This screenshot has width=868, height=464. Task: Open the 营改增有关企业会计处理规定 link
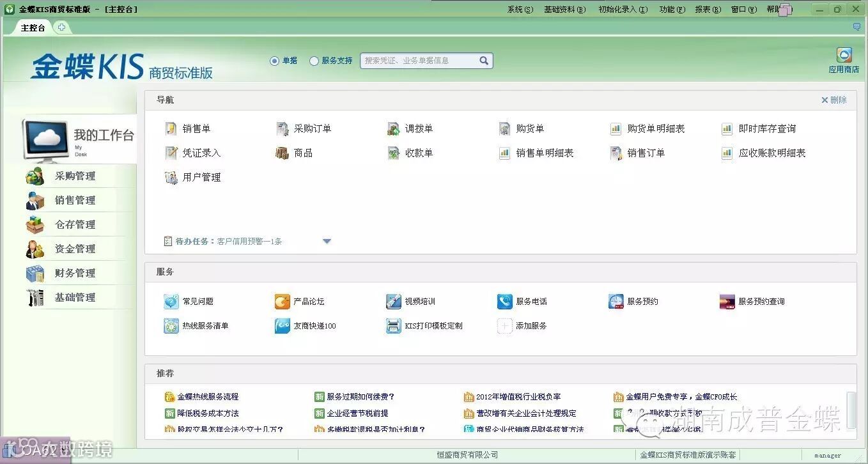click(526, 414)
